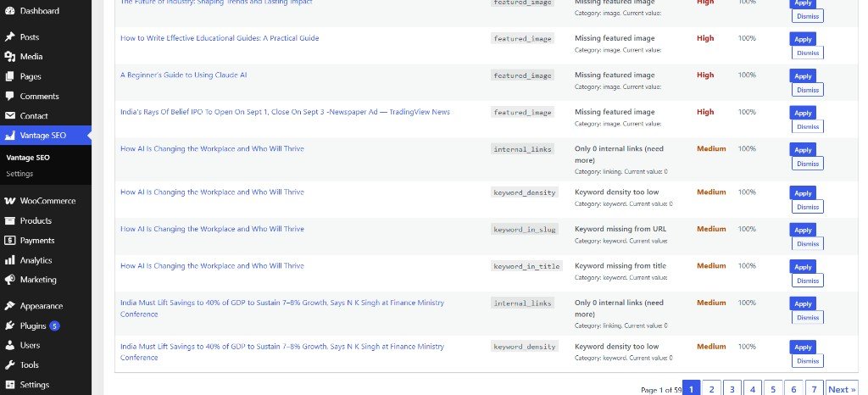Dismiss 'Keyword missing from URL' issue
868x395 pixels.
coord(808,243)
